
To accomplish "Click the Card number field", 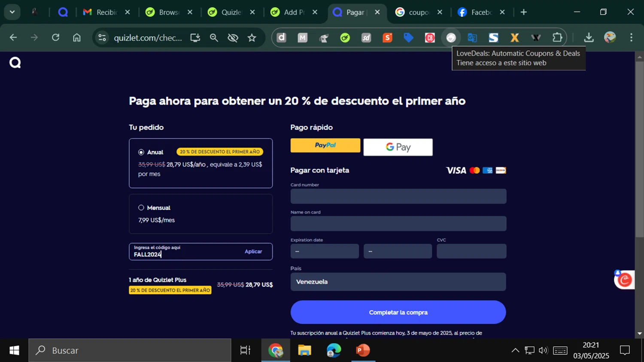I will click(x=398, y=196).
